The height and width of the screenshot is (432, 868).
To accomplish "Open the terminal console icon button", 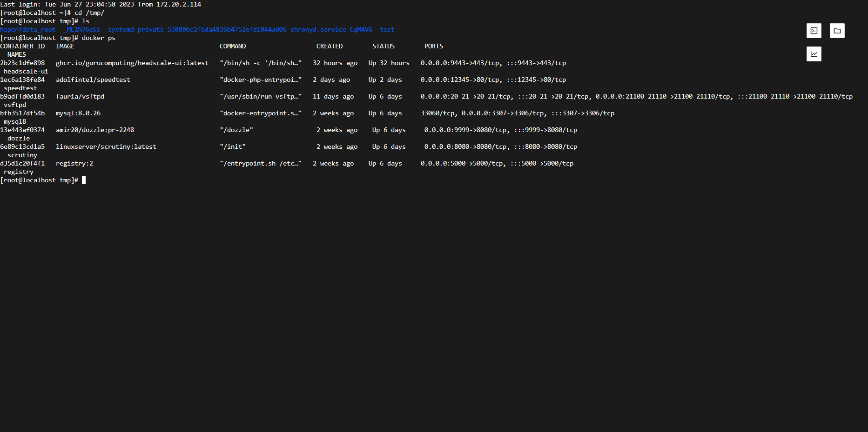I will [x=814, y=31].
